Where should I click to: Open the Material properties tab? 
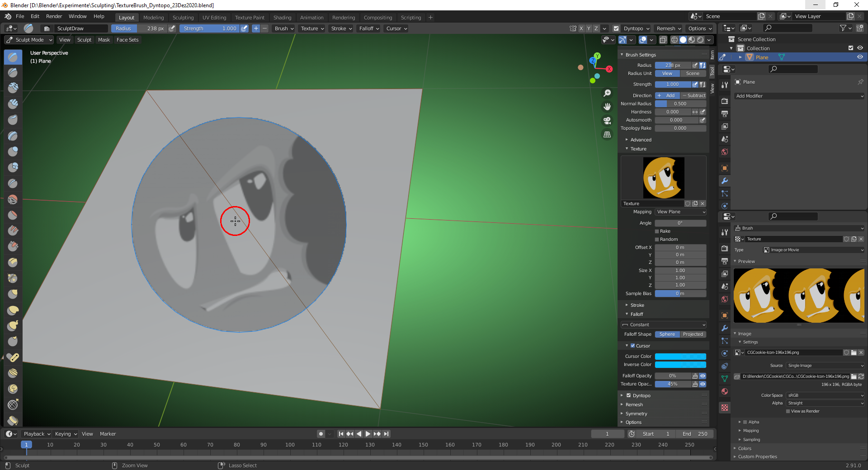[x=725, y=391]
